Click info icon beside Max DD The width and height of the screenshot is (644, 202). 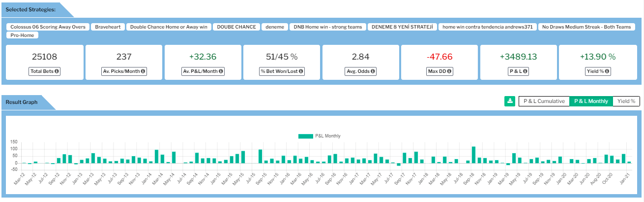[450, 71]
